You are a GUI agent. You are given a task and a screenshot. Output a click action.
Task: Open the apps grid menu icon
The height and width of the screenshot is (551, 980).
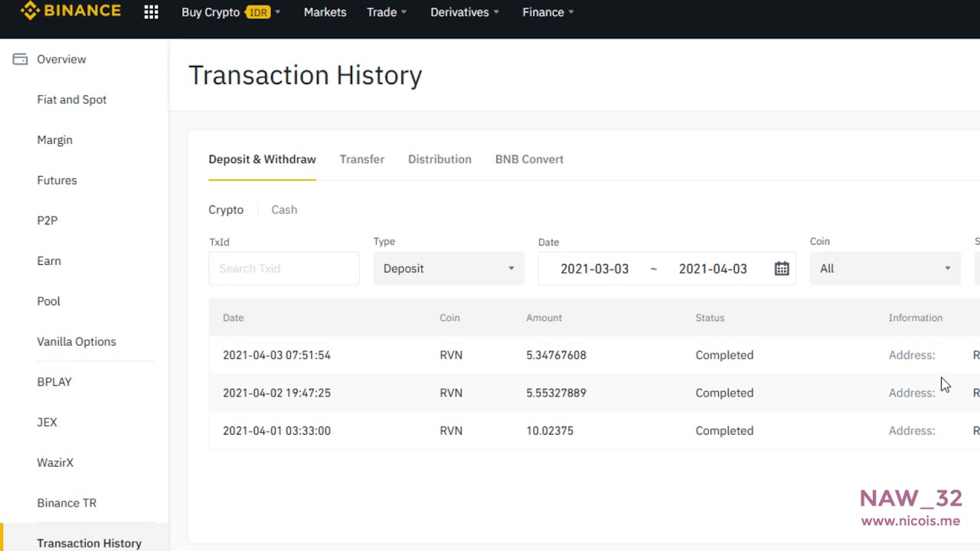click(151, 12)
